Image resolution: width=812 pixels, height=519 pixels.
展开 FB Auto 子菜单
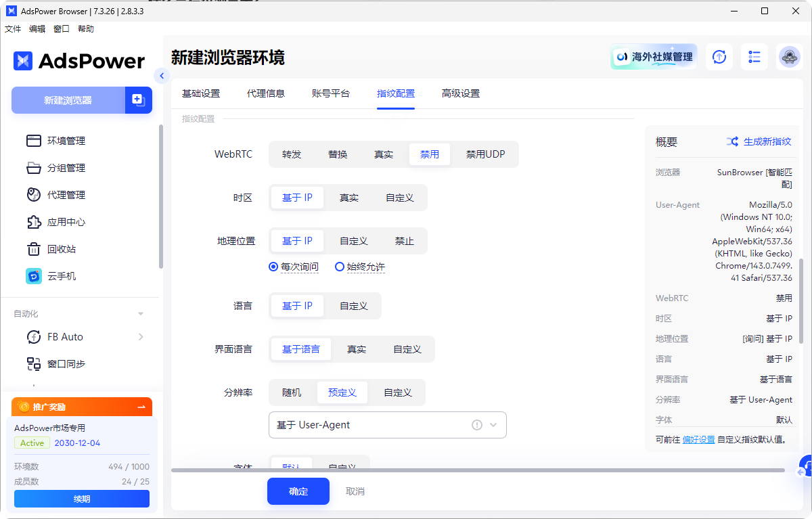pyautogui.click(x=140, y=336)
